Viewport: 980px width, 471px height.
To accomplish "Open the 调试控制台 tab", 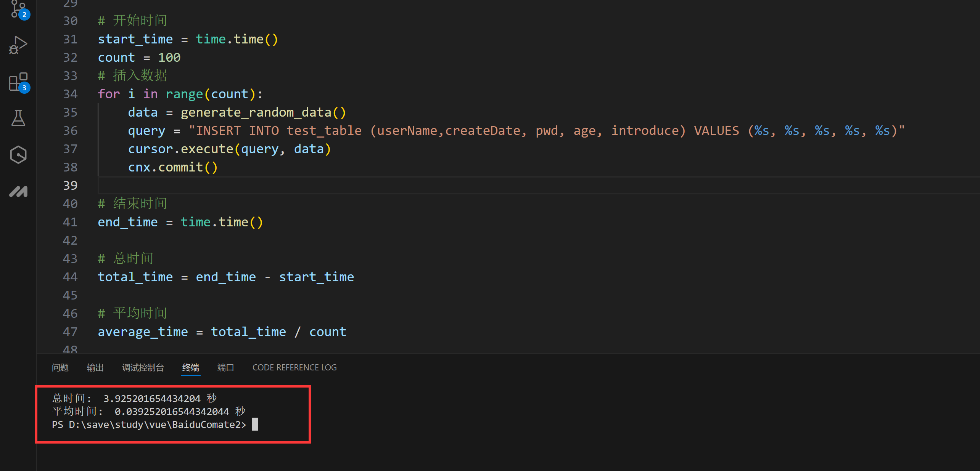I will coord(143,367).
